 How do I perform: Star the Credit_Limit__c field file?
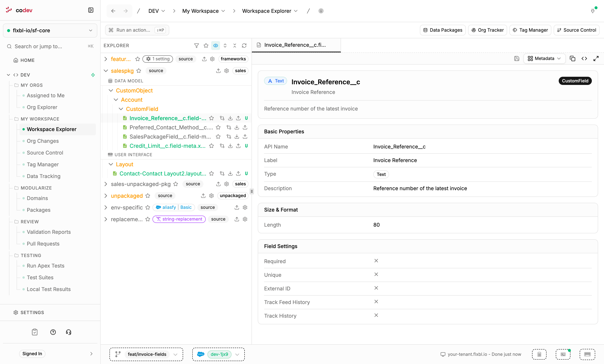pos(211,146)
